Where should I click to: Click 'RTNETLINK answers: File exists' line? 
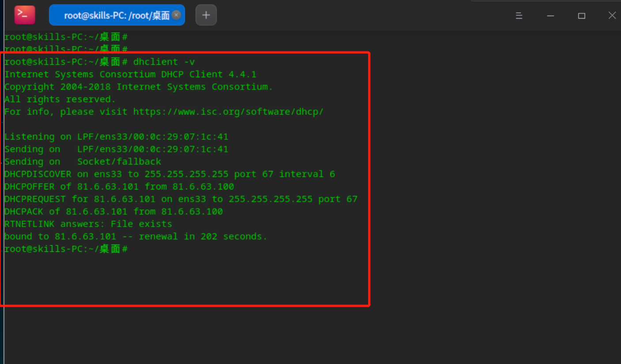click(x=88, y=224)
